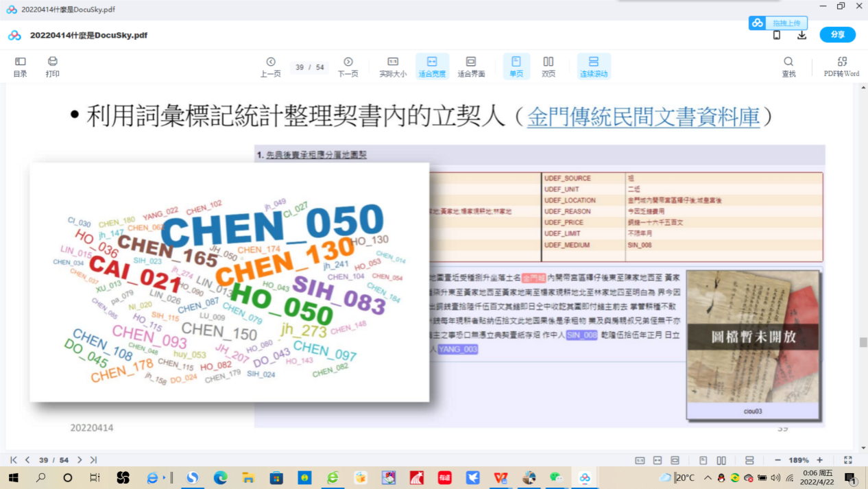The image size is (868, 489).
Task: Click the download icon beside 分享
Action: (x=801, y=35)
